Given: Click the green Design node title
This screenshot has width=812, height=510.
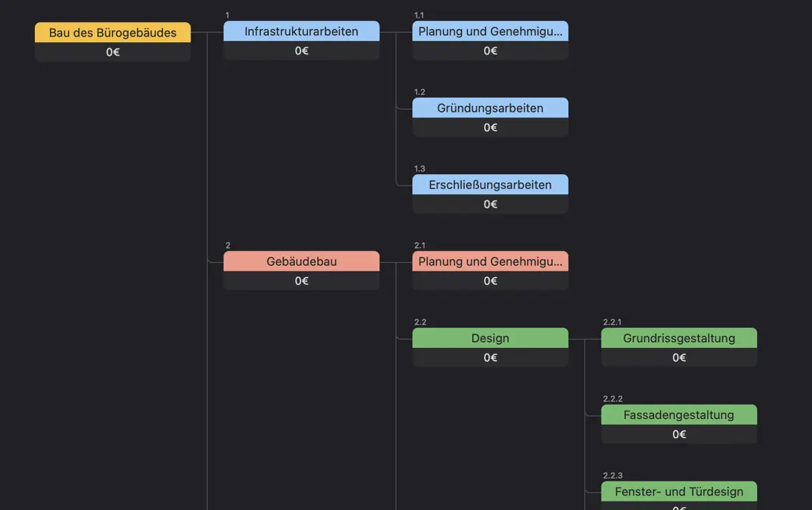Looking at the screenshot, I should pos(490,338).
